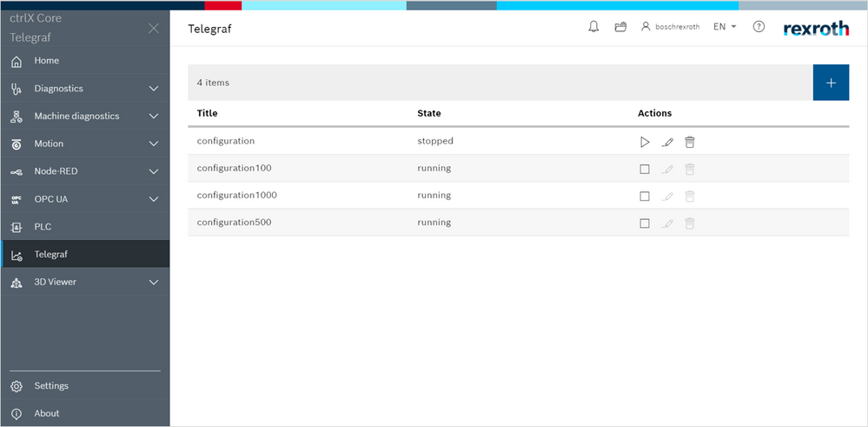
Task: Click the disabled edit pencil for configuration500
Action: [667, 224]
